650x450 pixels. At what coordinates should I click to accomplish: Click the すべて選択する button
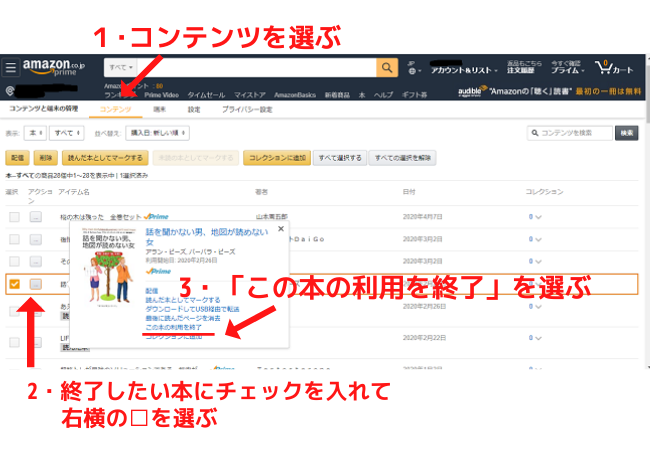click(x=340, y=158)
